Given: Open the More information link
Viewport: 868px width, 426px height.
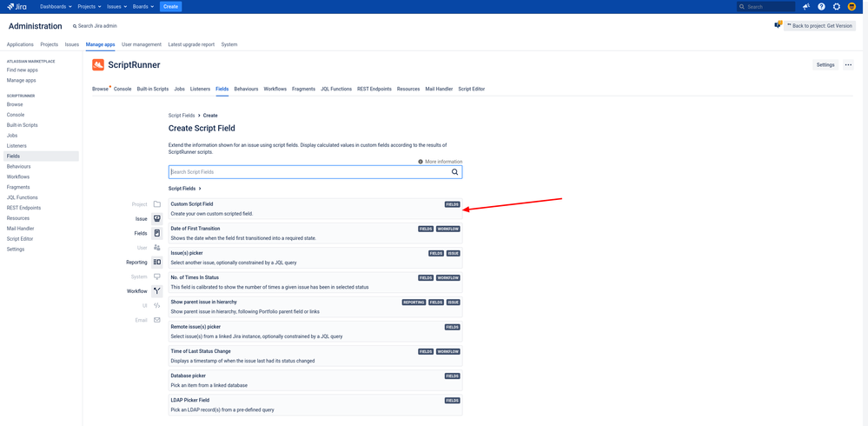Looking at the screenshot, I should (443, 161).
